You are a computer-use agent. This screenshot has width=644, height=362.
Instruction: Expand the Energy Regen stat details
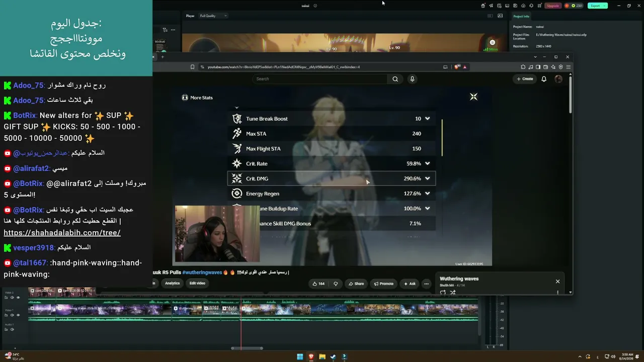(x=427, y=194)
